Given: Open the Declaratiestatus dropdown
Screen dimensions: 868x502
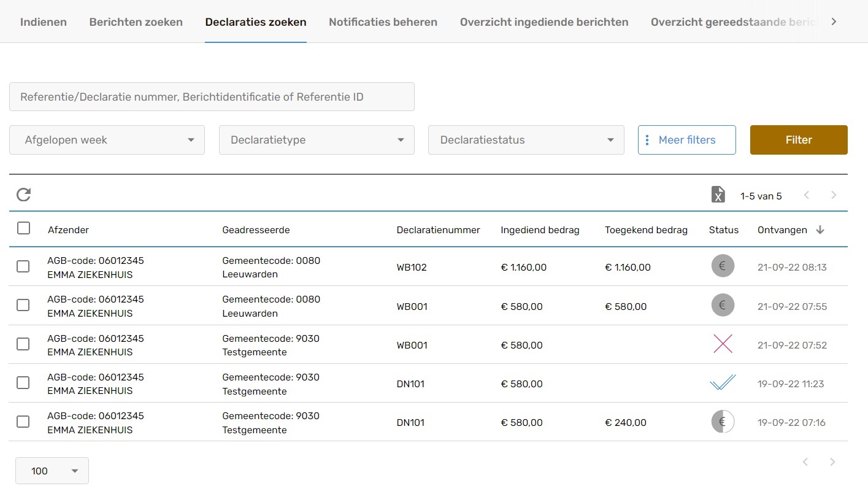Looking at the screenshot, I should (x=526, y=140).
